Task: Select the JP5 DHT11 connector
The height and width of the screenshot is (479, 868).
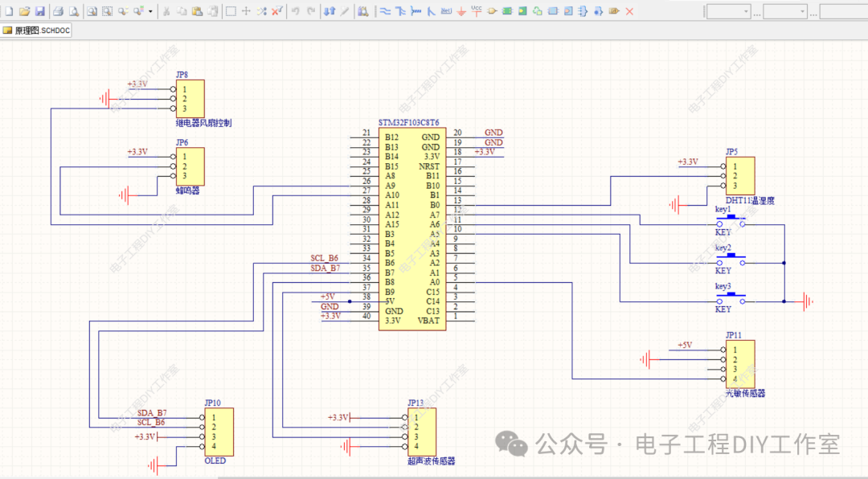Action: point(740,175)
